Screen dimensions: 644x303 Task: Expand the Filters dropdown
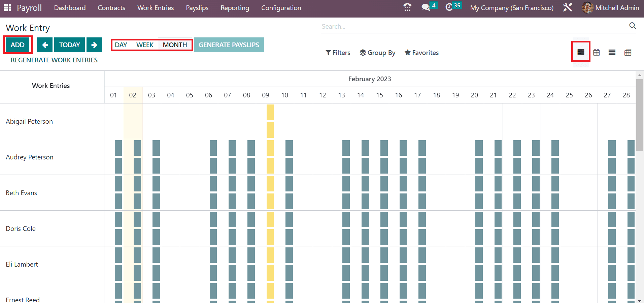click(338, 53)
